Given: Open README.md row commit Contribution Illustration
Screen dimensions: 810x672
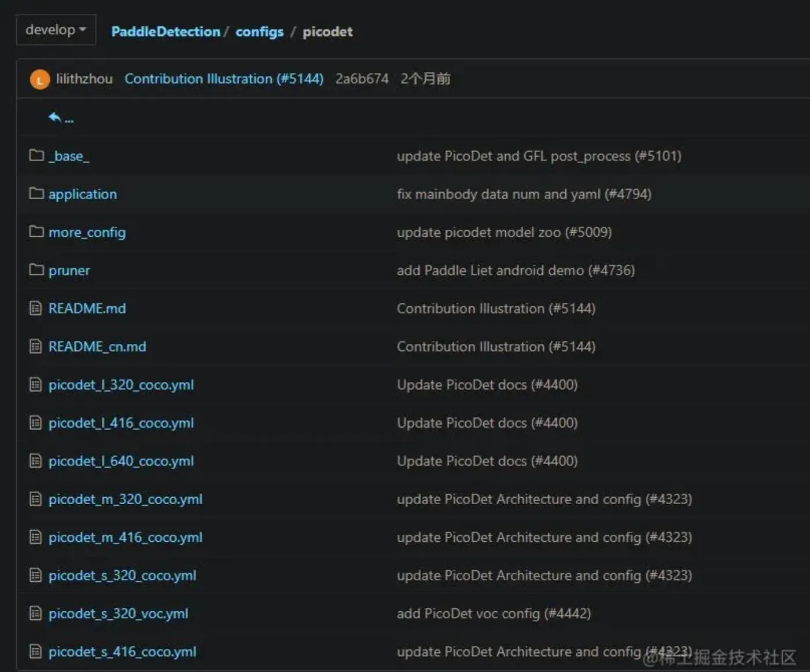Looking at the screenshot, I should (496, 309).
